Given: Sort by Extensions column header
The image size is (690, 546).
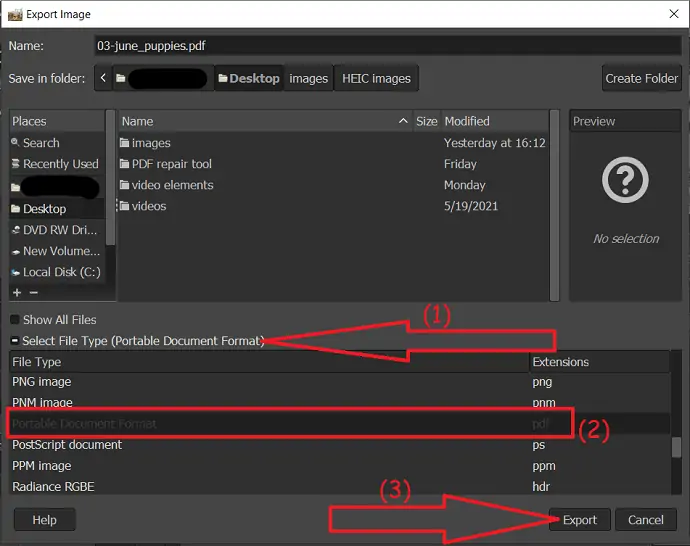Looking at the screenshot, I should [x=600, y=362].
